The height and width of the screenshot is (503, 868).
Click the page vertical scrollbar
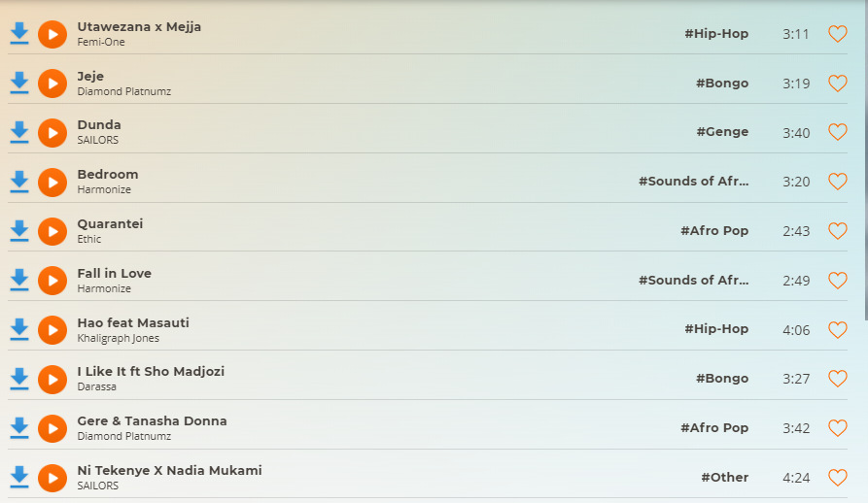pos(864,194)
